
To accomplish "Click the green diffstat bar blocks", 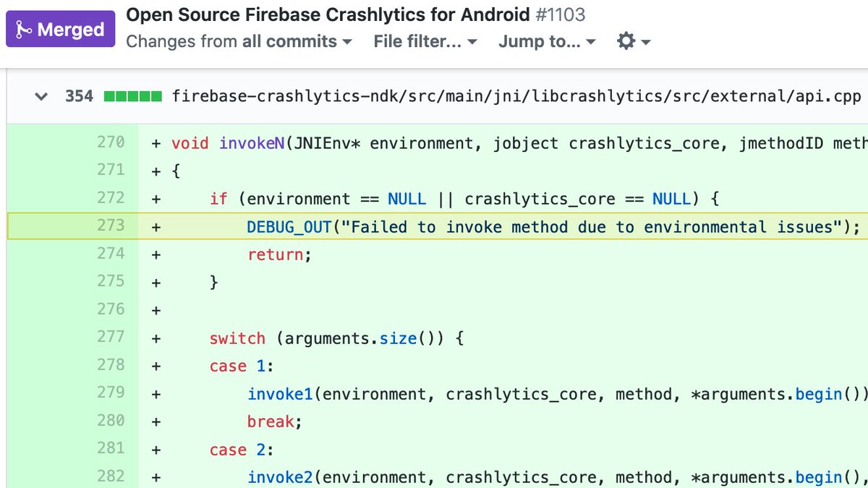I will (132, 96).
